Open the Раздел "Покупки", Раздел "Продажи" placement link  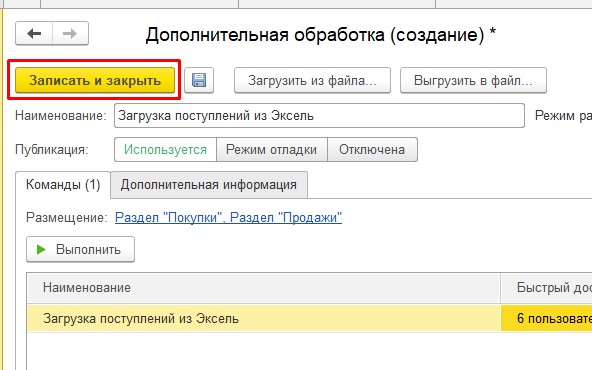(x=228, y=217)
